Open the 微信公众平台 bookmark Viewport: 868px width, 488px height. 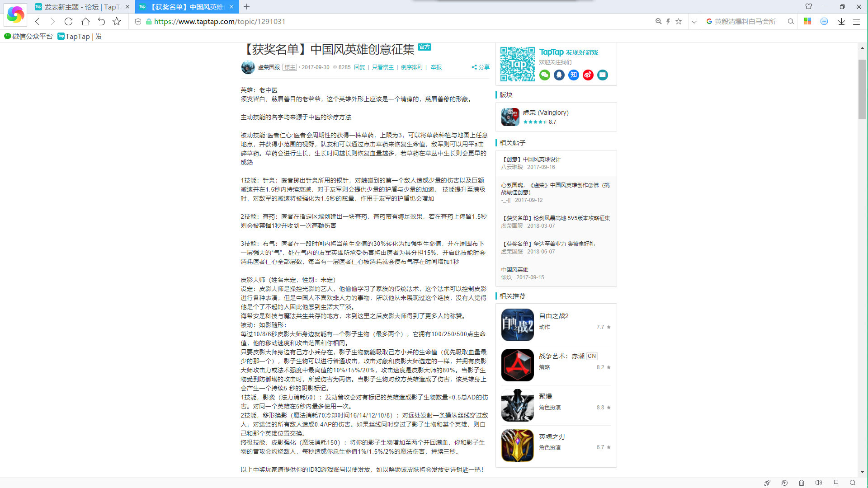[28, 36]
